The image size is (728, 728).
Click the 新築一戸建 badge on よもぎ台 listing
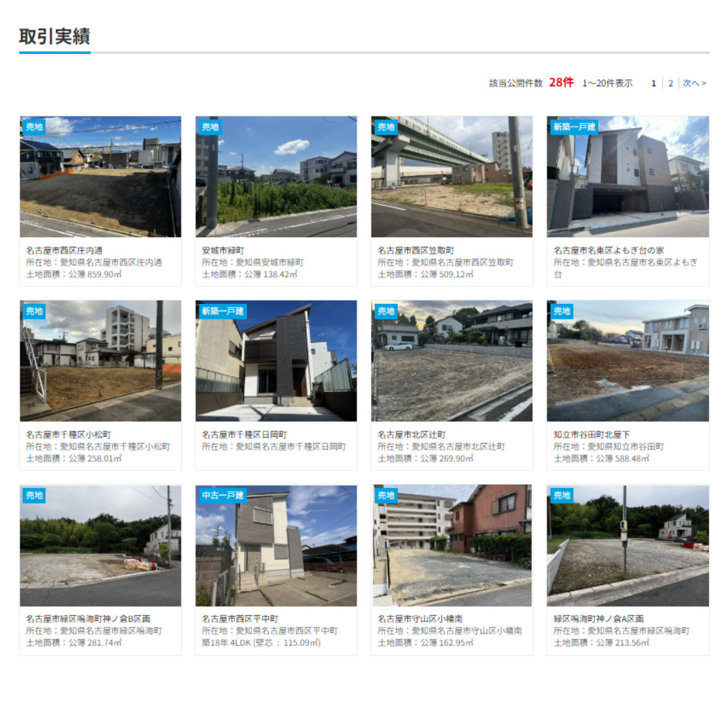(574, 127)
